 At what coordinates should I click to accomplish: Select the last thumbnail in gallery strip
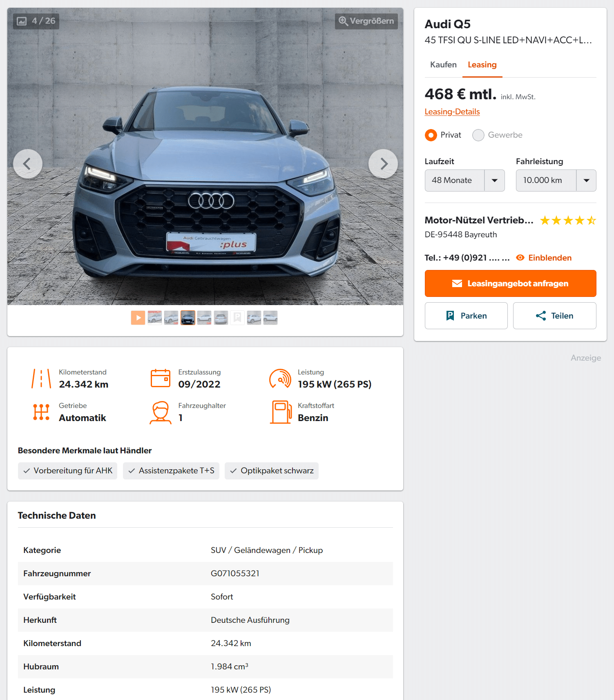click(x=270, y=318)
